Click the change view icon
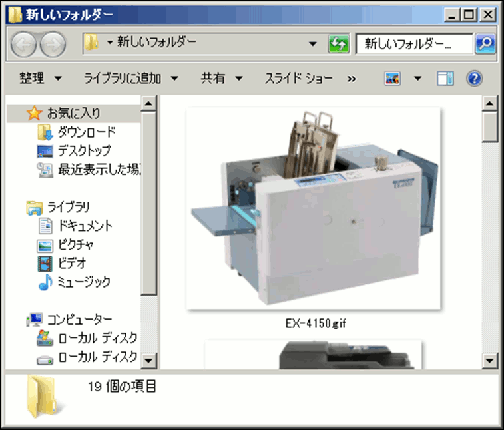Screen dimensions: 504x430 393,79
